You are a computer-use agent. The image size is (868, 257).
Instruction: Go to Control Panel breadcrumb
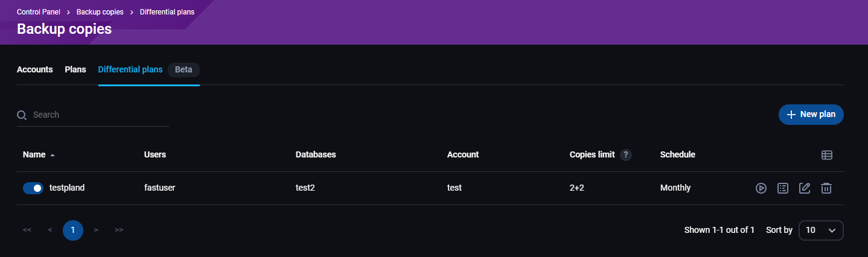click(x=39, y=12)
